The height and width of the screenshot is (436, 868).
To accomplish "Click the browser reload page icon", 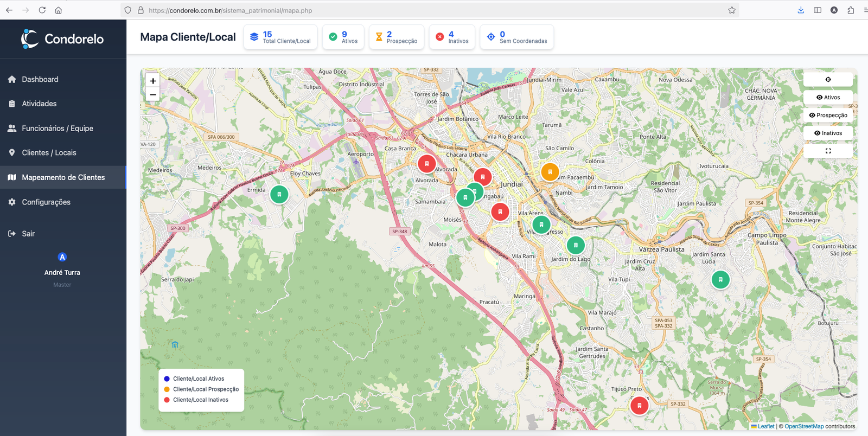I will pos(42,10).
